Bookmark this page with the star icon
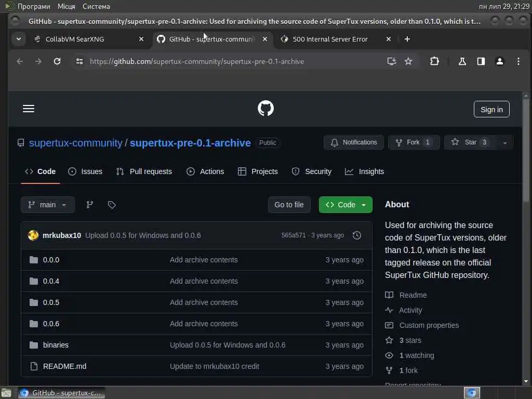Image resolution: width=532 pixels, height=399 pixels. click(408, 61)
